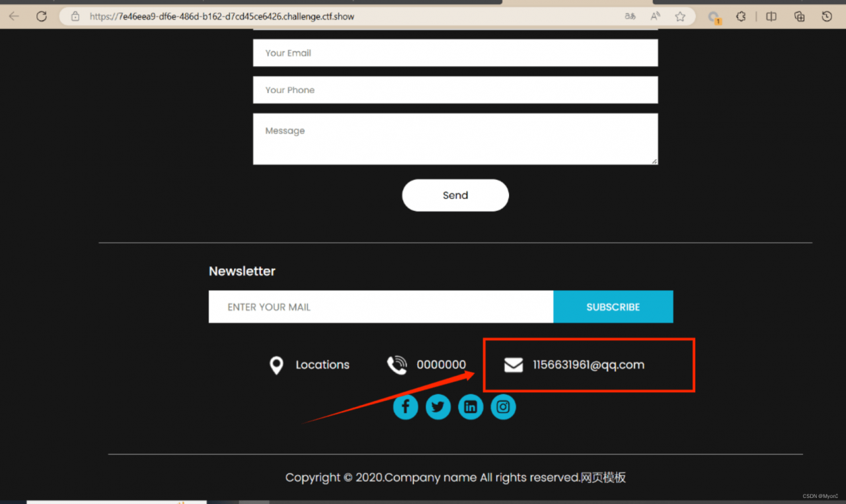Click the location pin icon
Image resolution: width=846 pixels, height=504 pixels.
click(x=276, y=365)
